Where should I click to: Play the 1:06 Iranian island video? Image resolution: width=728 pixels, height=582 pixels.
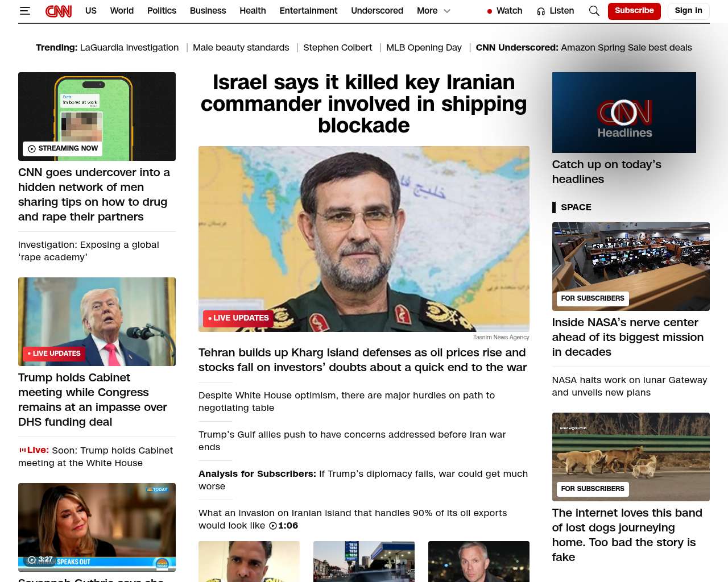pos(283,526)
